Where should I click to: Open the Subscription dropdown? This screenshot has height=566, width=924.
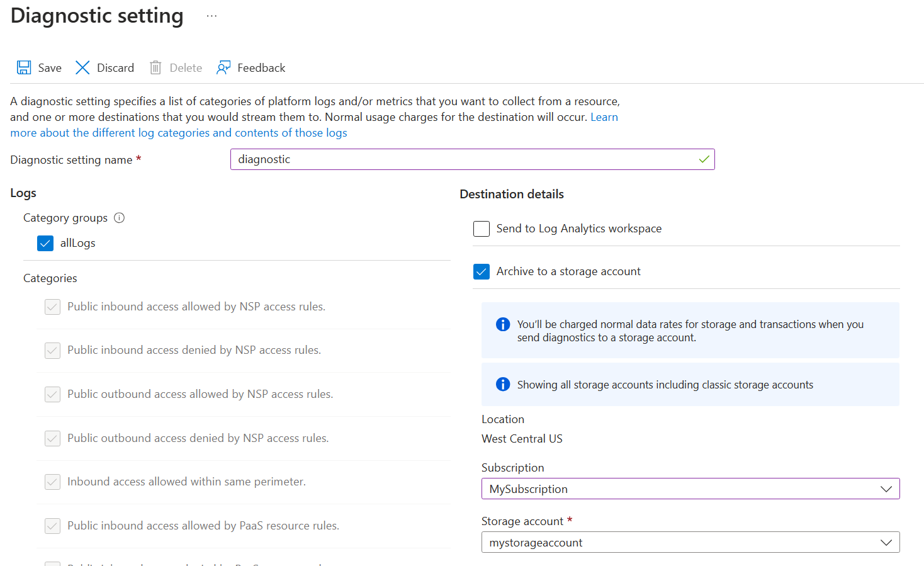coord(690,489)
